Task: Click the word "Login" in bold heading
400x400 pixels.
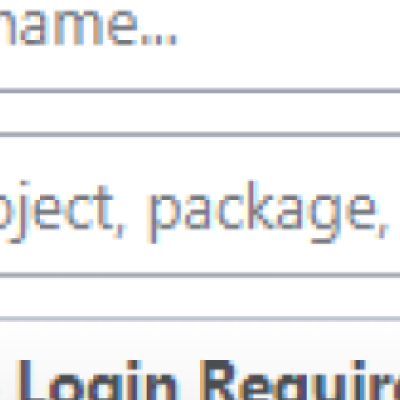Action: [x=97, y=380]
